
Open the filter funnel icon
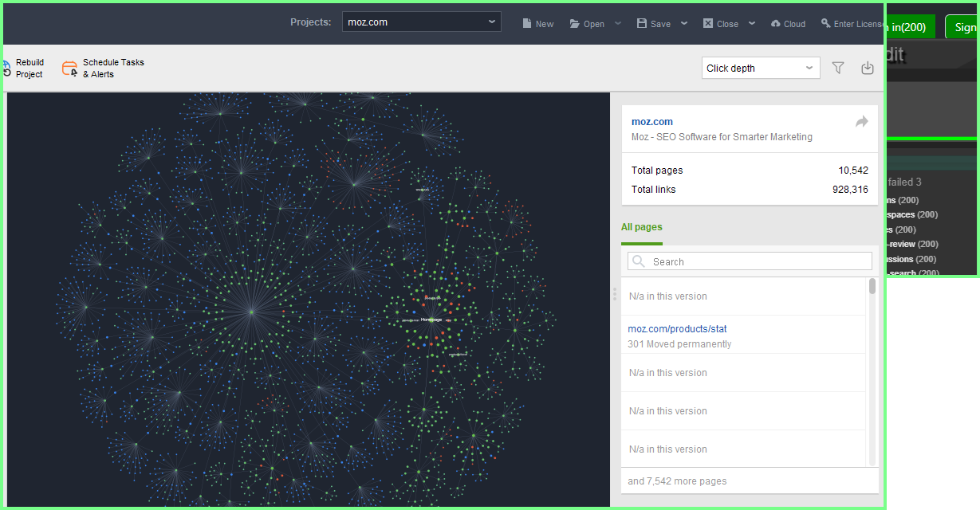(x=838, y=69)
